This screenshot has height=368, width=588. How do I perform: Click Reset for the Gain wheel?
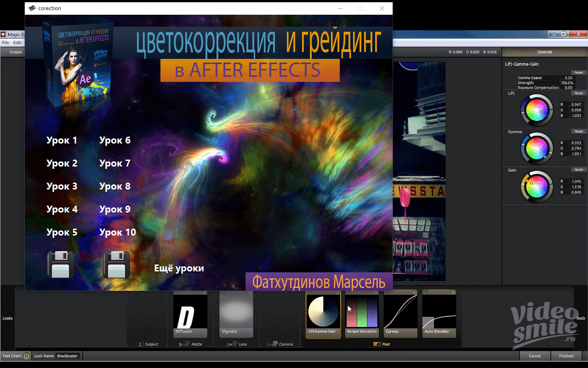point(579,169)
